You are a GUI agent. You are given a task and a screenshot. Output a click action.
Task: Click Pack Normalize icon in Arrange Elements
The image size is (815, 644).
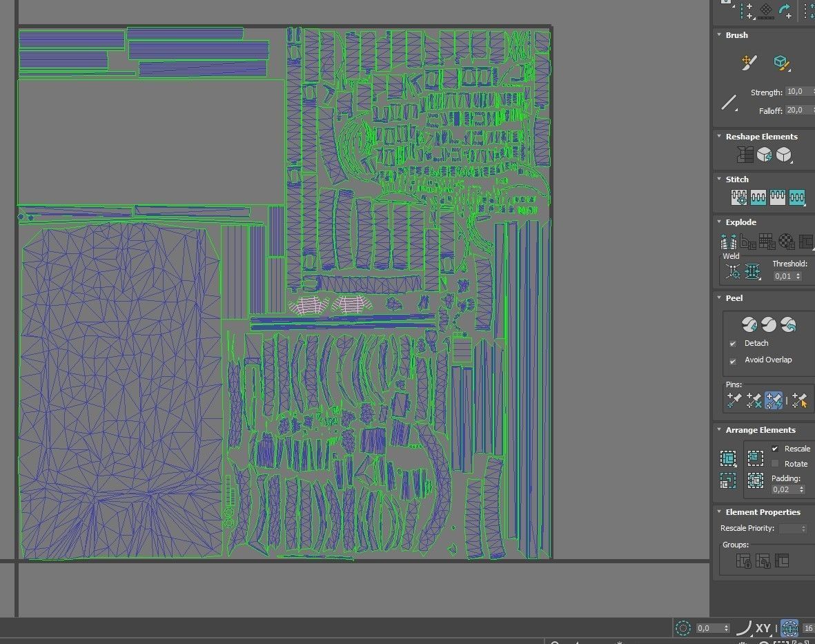click(x=755, y=480)
